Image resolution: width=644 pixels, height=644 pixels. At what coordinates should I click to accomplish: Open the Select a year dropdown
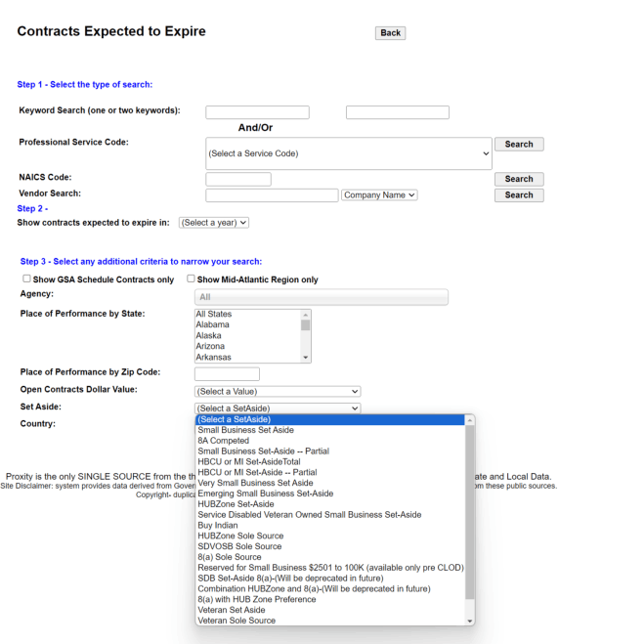(x=214, y=223)
